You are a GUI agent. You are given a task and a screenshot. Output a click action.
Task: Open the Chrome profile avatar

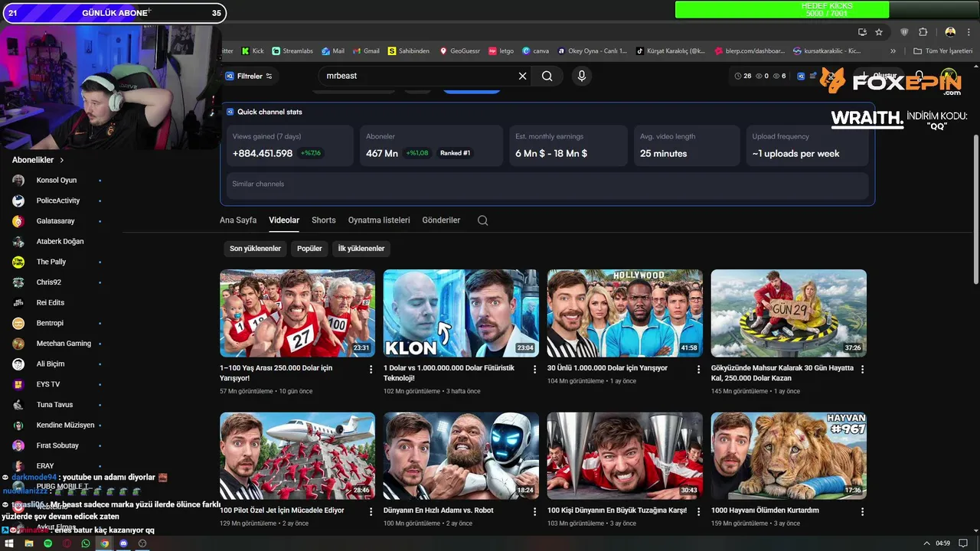[950, 32]
